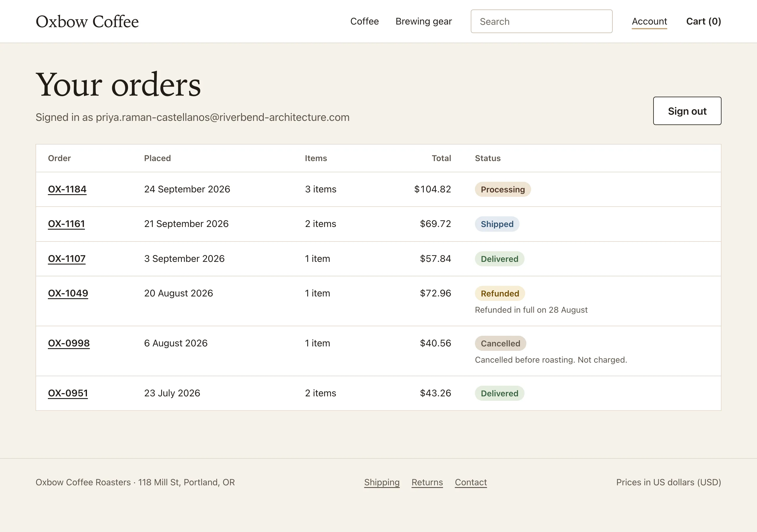
Task: Click the Cancelled status badge
Action: pos(500,343)
